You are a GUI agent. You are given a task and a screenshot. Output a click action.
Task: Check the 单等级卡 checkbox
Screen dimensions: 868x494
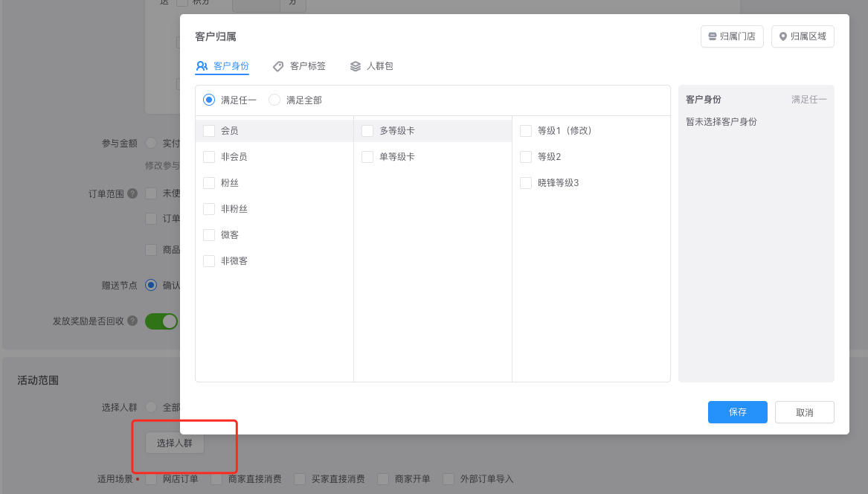pos(367,157)
